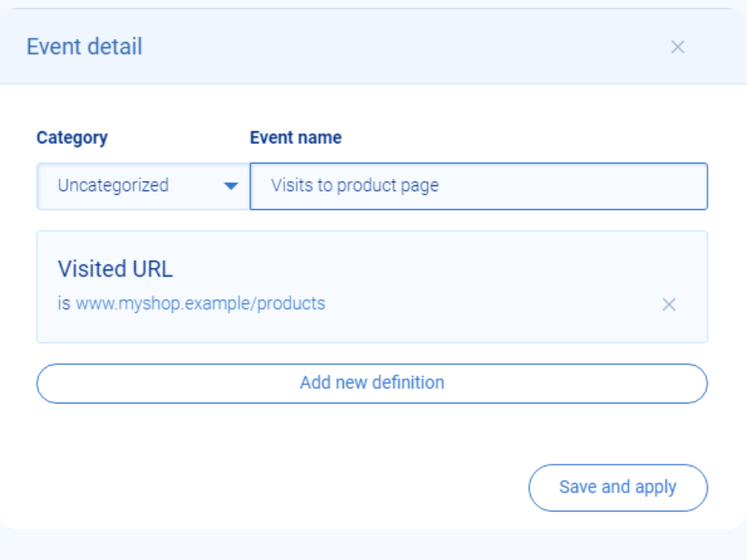
Task: Click blank area inside the definition card
Action: coord(481,271)
